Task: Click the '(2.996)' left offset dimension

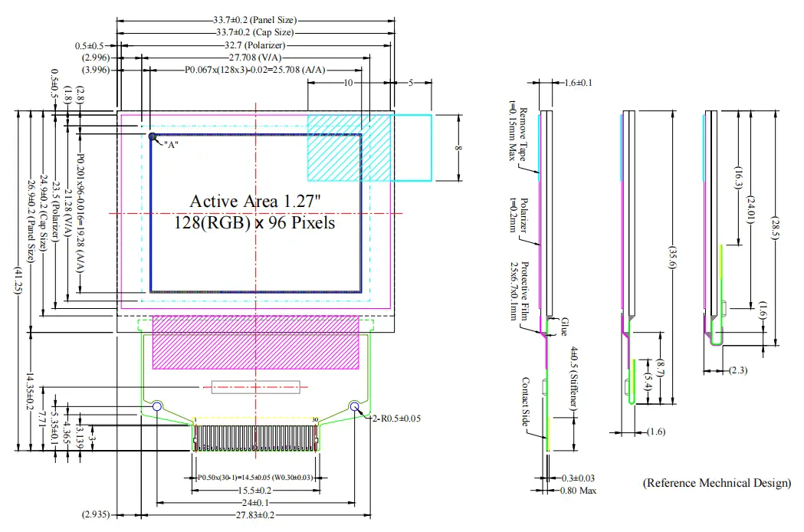Action: 96,57
